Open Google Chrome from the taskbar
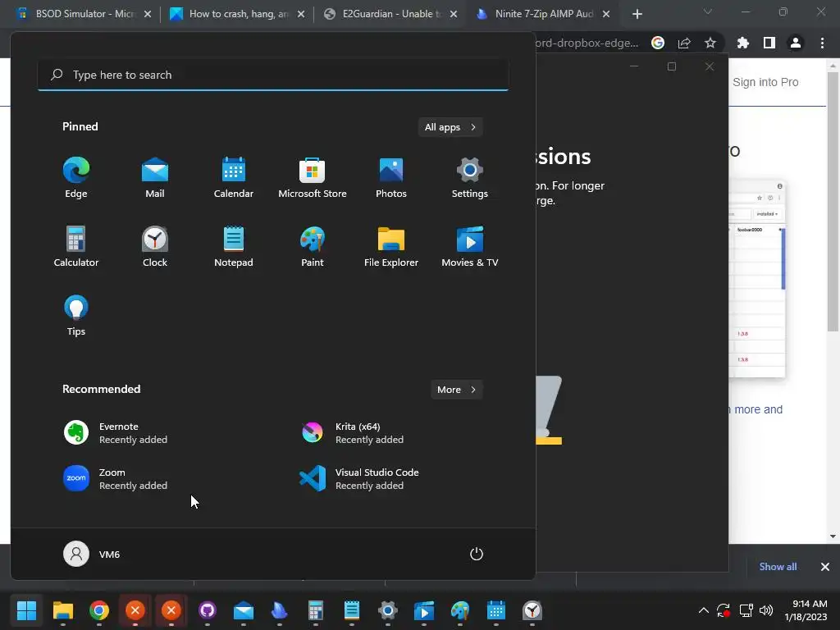Screen dimensions: 840x630 point(99,610)
